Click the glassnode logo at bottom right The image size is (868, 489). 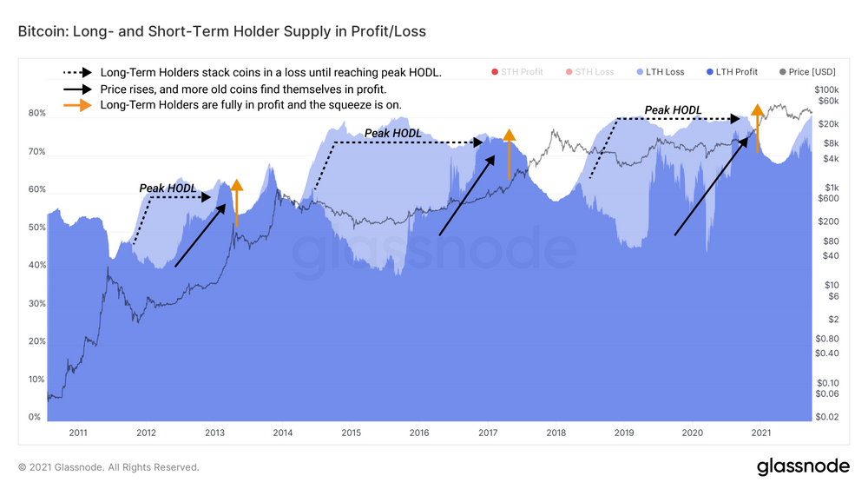click(803, 466)
